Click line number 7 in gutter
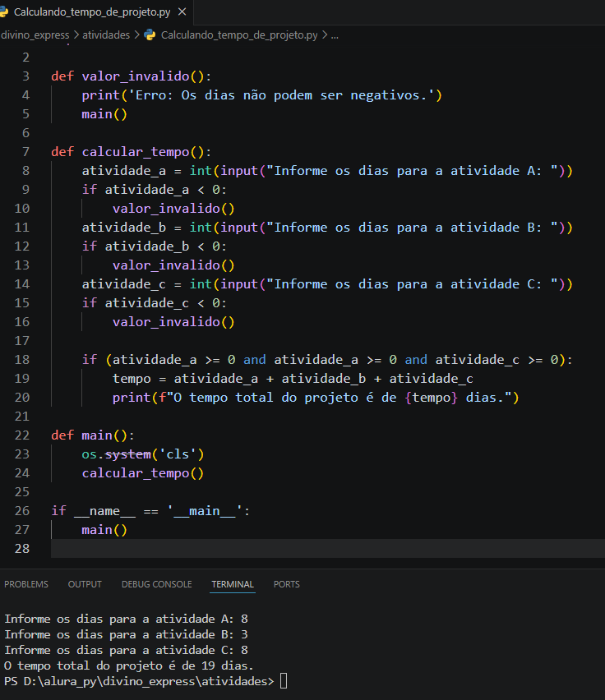 [26, 152]
